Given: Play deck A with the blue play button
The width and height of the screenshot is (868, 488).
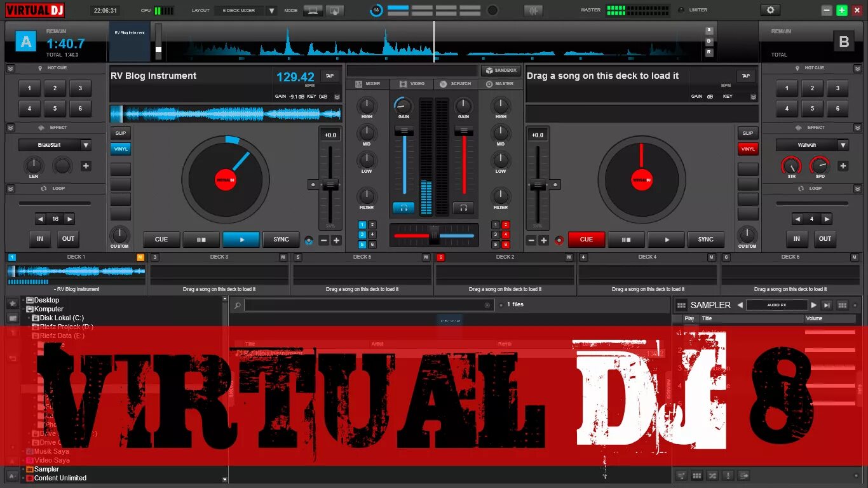Looking at the screenshot, I should tap(241, 240).
